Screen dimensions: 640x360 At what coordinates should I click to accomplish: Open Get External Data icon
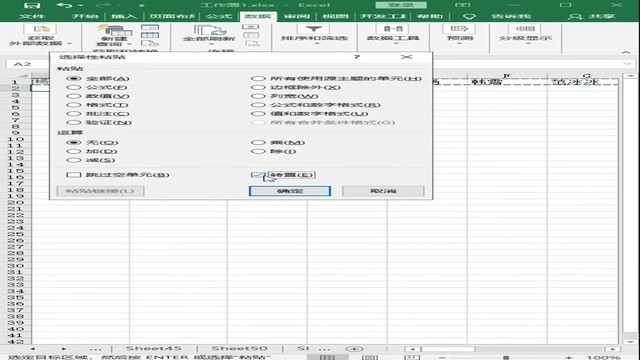(x=41, y=29)
